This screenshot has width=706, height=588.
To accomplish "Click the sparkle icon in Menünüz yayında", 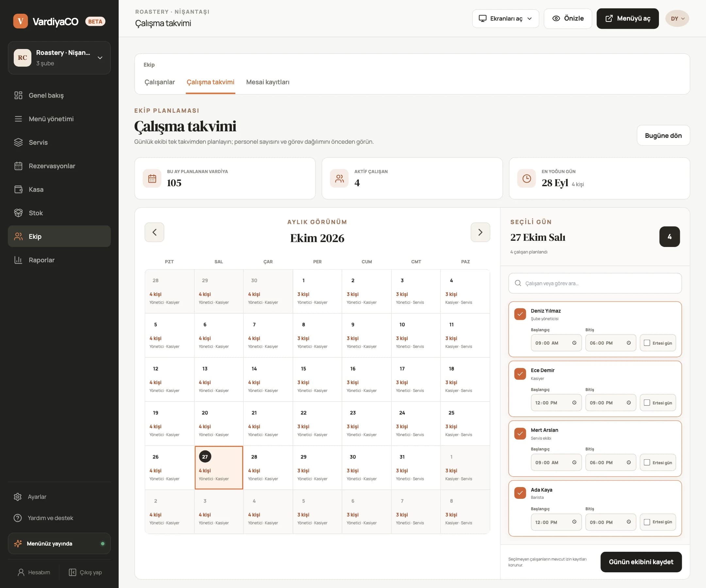I will click(18, 543).
